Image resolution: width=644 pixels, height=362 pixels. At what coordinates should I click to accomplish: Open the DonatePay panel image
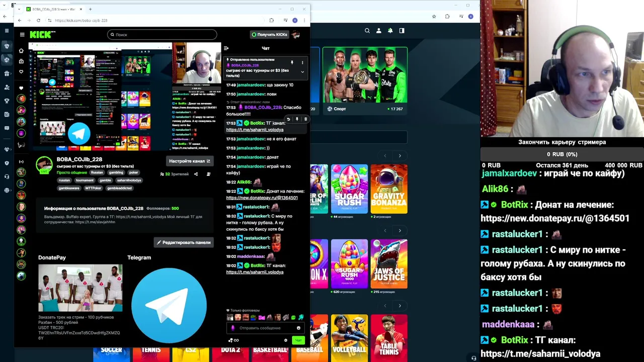(80, 288)
